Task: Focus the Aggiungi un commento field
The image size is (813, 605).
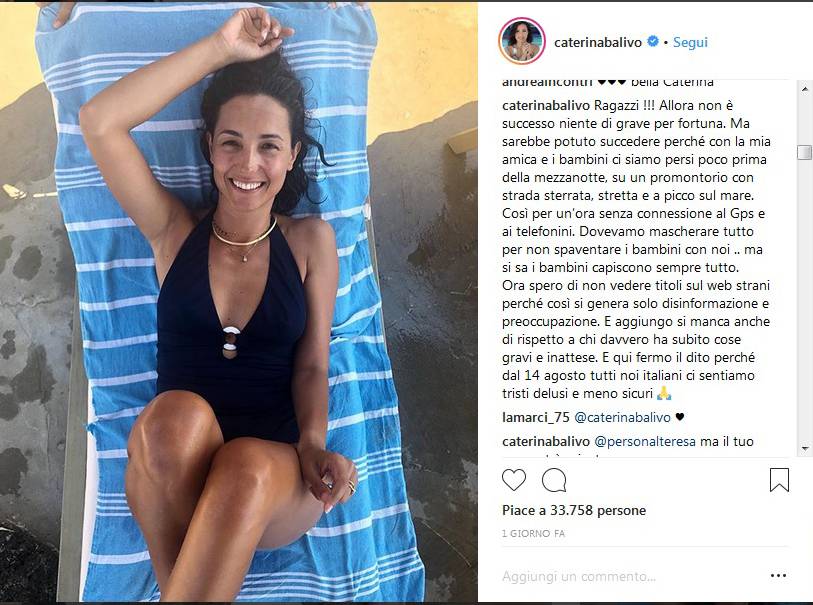Action: click(633, 576)
